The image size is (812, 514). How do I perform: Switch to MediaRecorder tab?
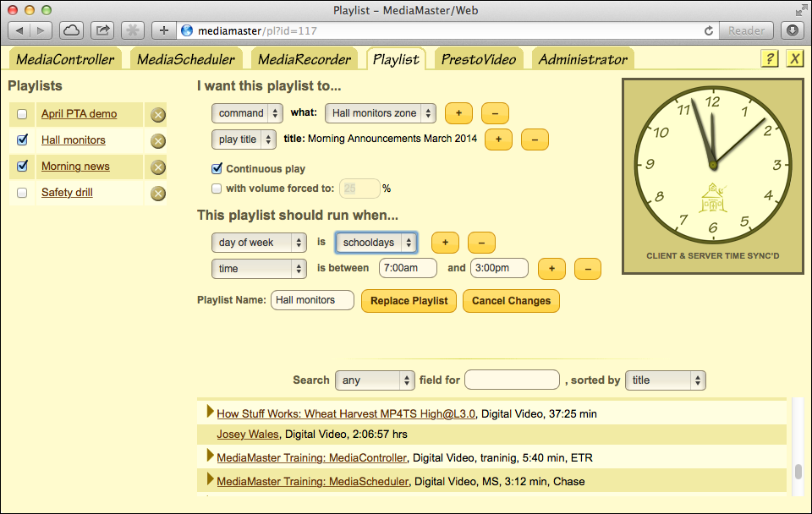click(x=304, y=59)
